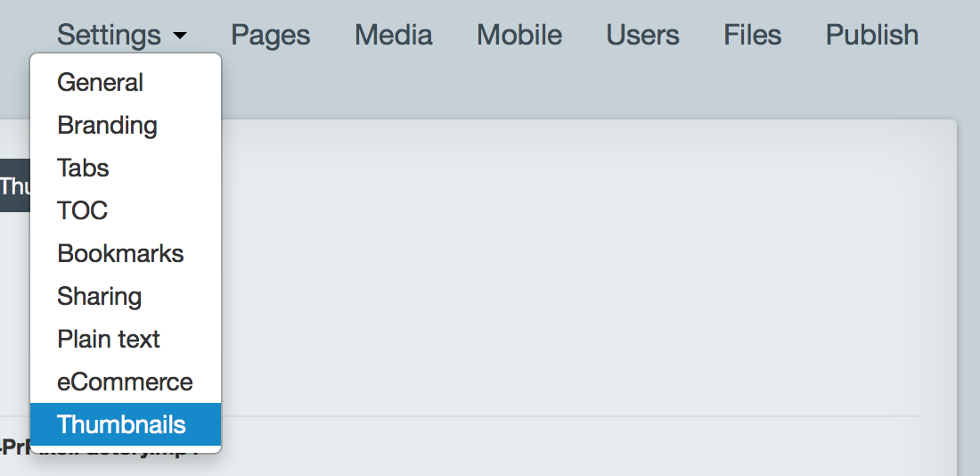Open the Tabs settings entry
Screen dimensions: 980x476
coord(126,168)
